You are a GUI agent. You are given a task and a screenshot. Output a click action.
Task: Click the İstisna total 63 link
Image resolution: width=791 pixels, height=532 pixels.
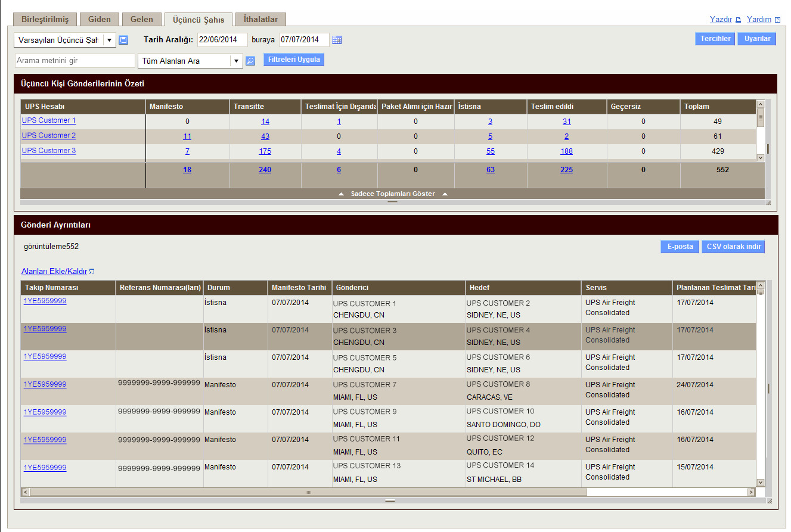(x=491, y=170)
